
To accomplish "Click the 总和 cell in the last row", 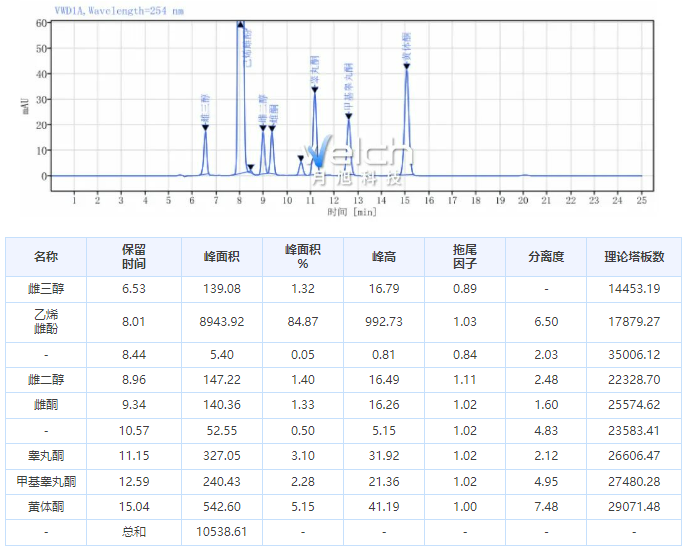I will (x=134, y=532).
